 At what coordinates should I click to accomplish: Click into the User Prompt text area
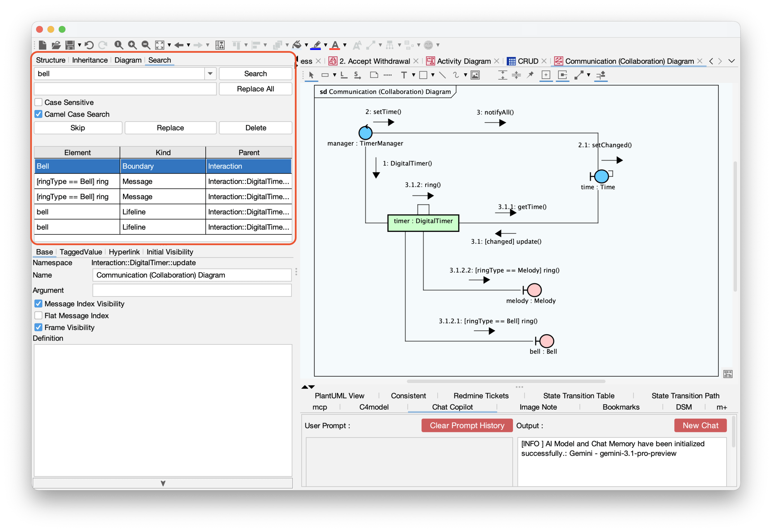point(409,462)
